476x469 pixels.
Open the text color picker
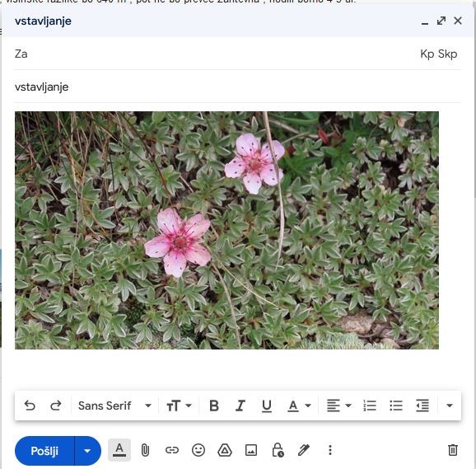pyautogui.click(x=299, y=406)
